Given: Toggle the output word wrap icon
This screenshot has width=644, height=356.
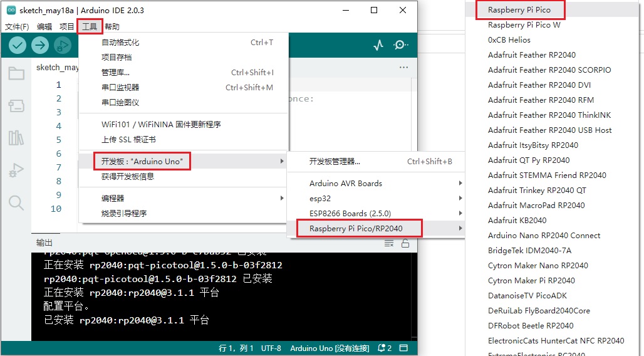Looking at the screenshot, I should point(389,243).
